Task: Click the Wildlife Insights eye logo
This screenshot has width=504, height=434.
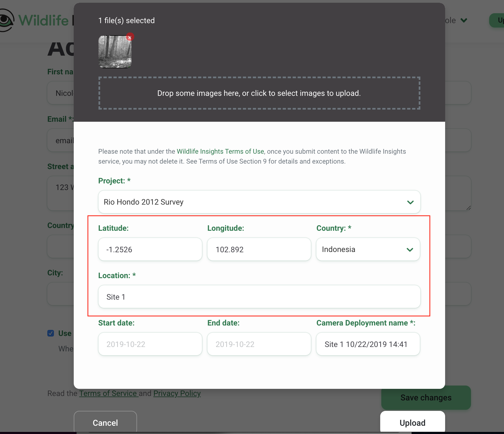Action: tap(7, 20)
